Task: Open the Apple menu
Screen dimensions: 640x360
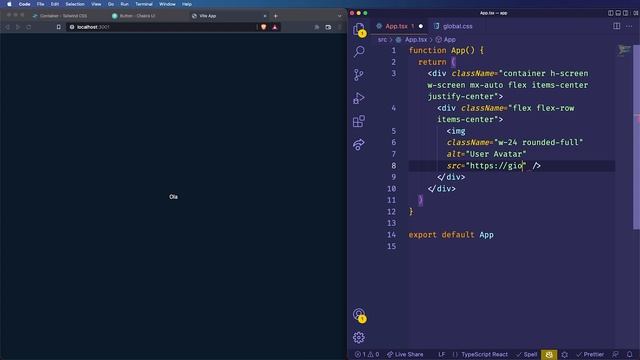Action: [x=9, y=4]
